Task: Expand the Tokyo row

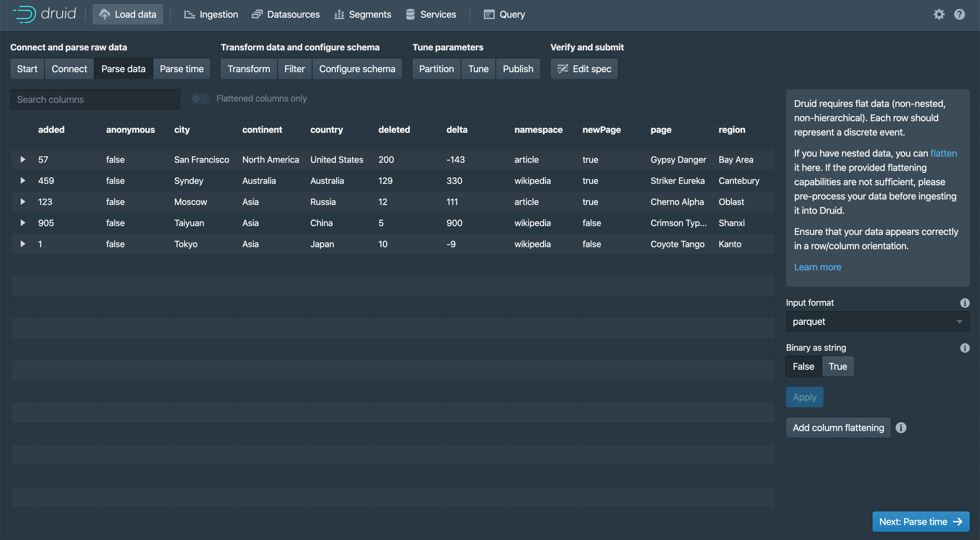Action: (23, 244)
